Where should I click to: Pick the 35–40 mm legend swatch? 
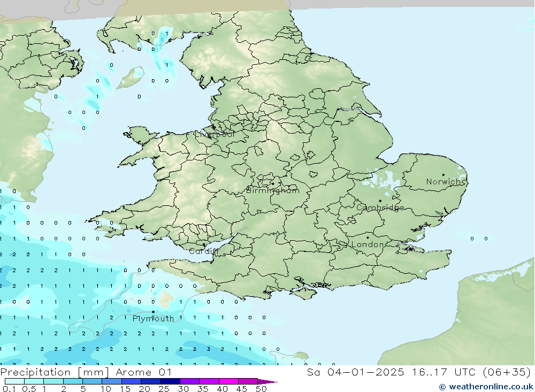[209, 381]
